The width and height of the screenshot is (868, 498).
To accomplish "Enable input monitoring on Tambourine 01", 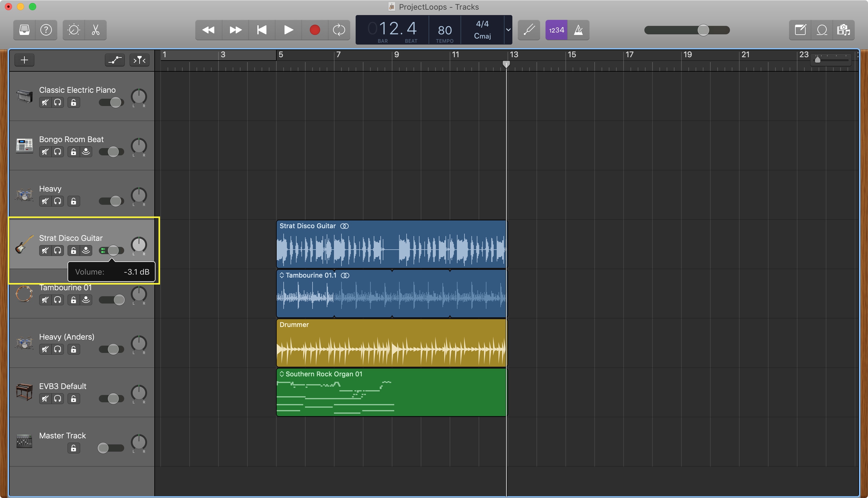I will click(x=86, y=300).
